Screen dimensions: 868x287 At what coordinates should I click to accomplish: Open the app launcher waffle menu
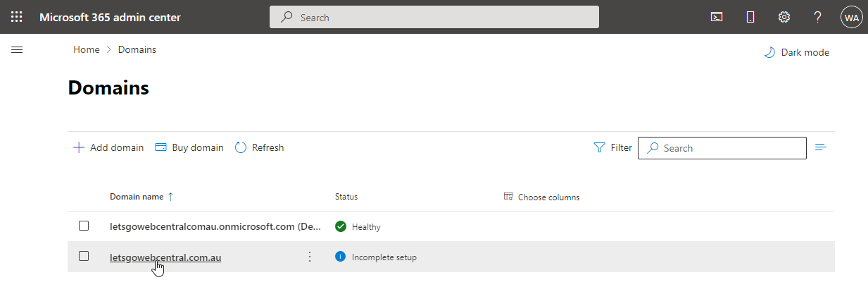pyautogui.click(x=17, y=17)
